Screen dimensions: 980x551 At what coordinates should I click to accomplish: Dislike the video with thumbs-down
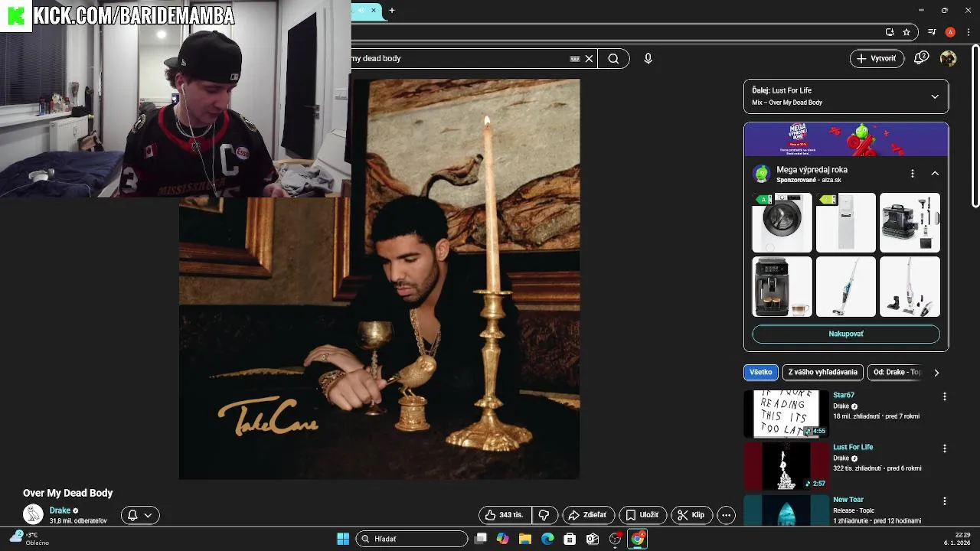[544, 515]
